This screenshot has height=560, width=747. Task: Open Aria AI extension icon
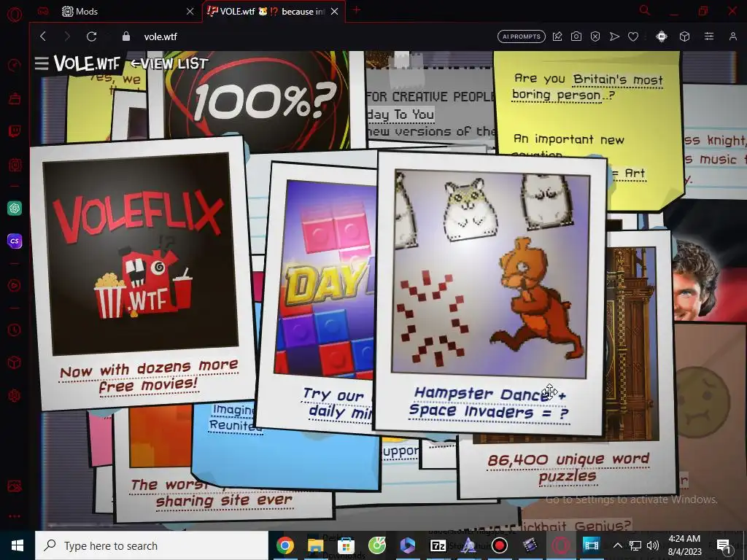point(661,36)
